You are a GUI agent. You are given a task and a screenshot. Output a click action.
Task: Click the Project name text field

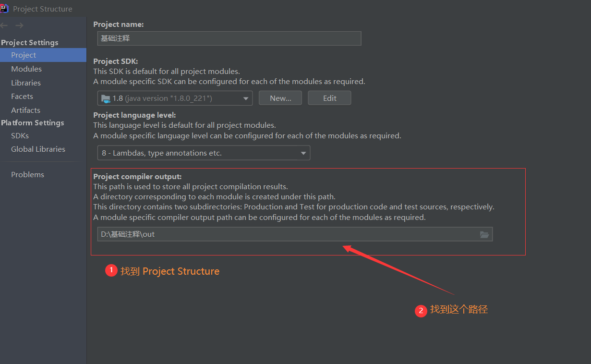(229, 38)
